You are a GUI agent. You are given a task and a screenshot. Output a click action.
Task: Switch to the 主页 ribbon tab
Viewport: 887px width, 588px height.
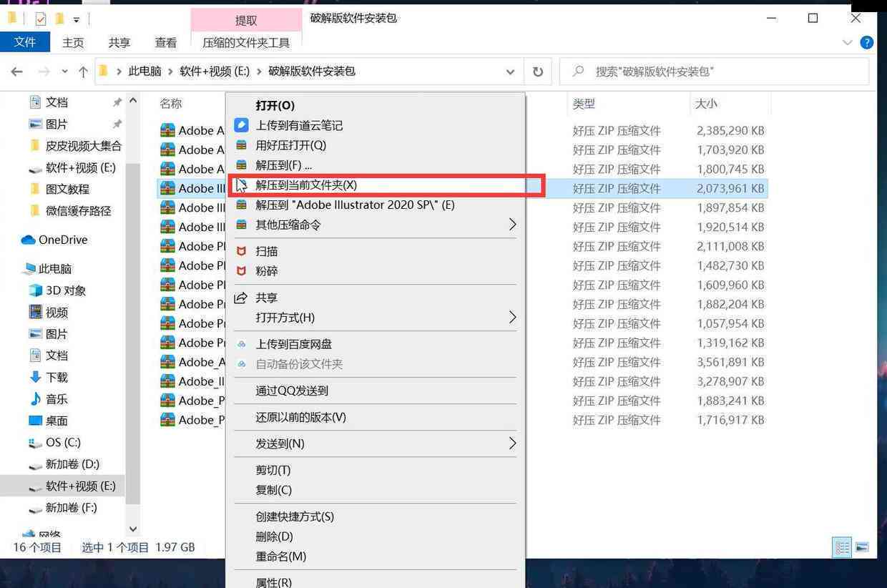73,42
